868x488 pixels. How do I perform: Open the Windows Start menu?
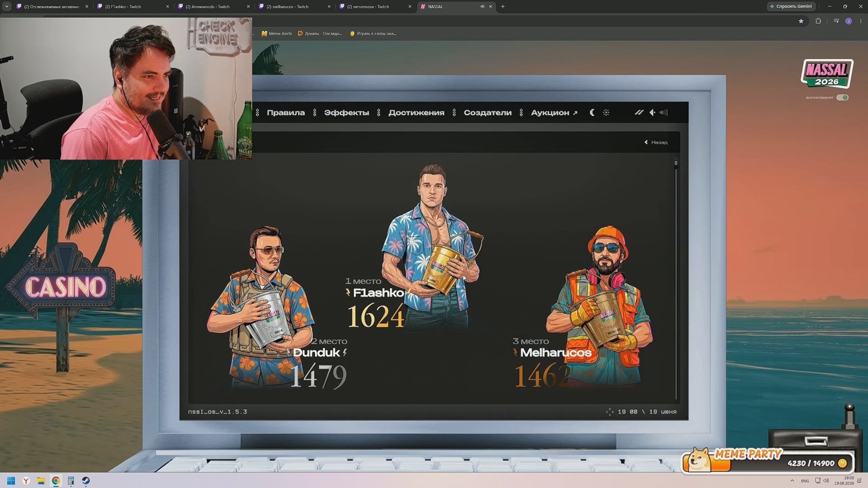tap(11, 481)
